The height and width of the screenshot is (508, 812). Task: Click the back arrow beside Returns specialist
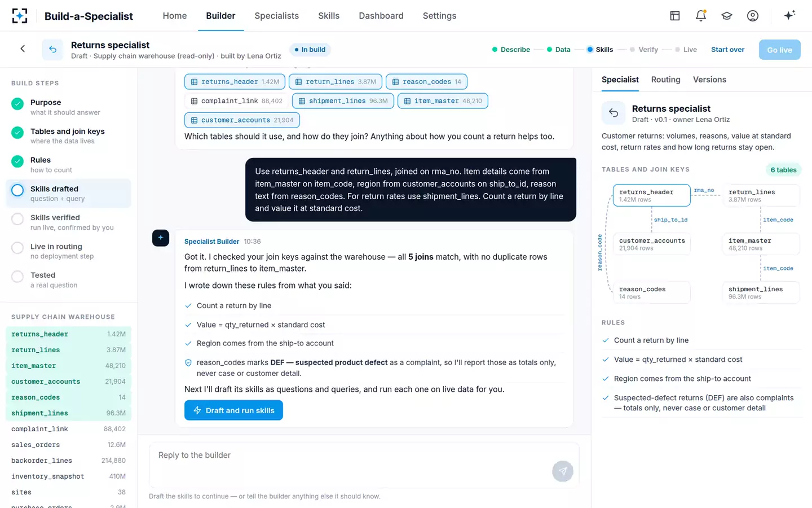tap(23, 49)
